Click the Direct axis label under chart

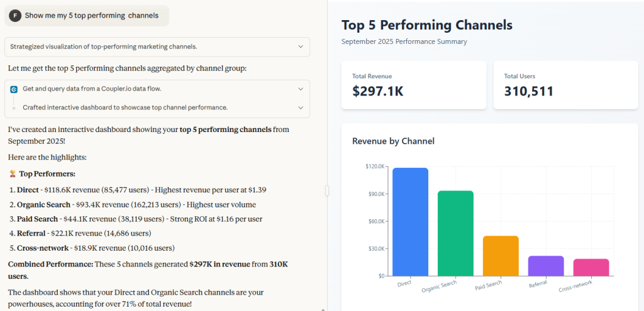click(404, 283)
